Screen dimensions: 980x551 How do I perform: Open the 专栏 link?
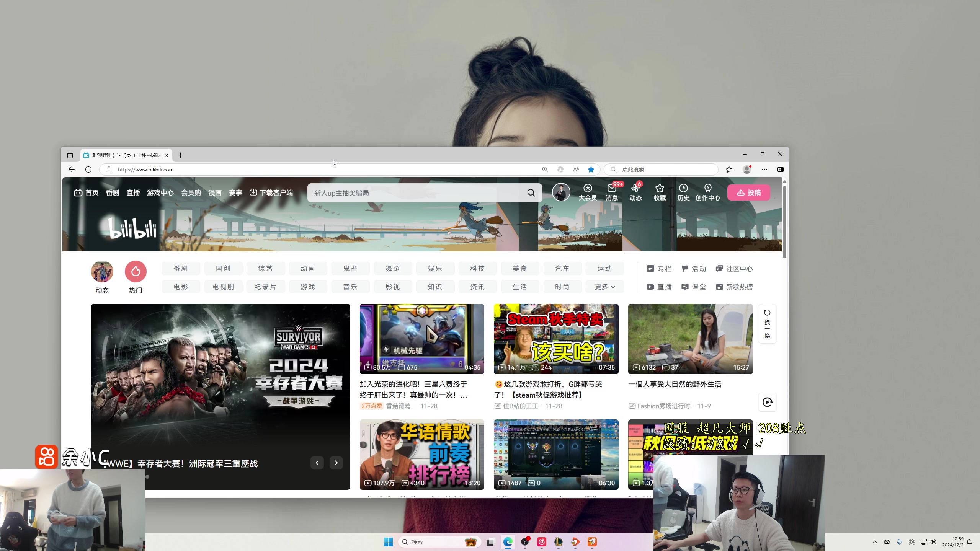[659, 269]
